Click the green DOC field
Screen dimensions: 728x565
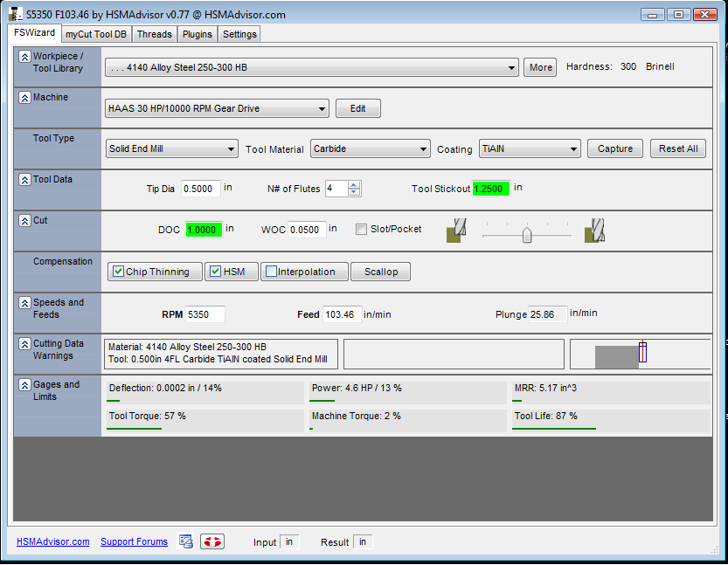204,230
